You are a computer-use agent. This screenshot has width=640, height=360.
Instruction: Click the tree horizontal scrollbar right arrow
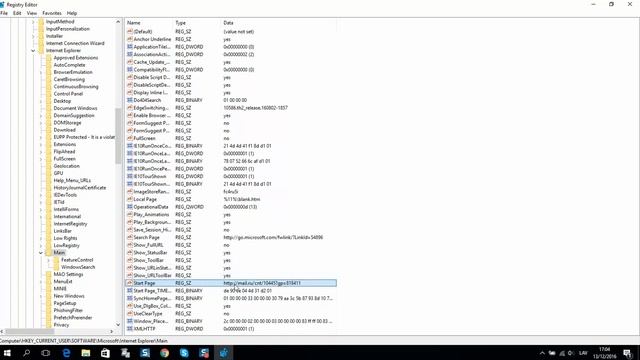[111, 331]
